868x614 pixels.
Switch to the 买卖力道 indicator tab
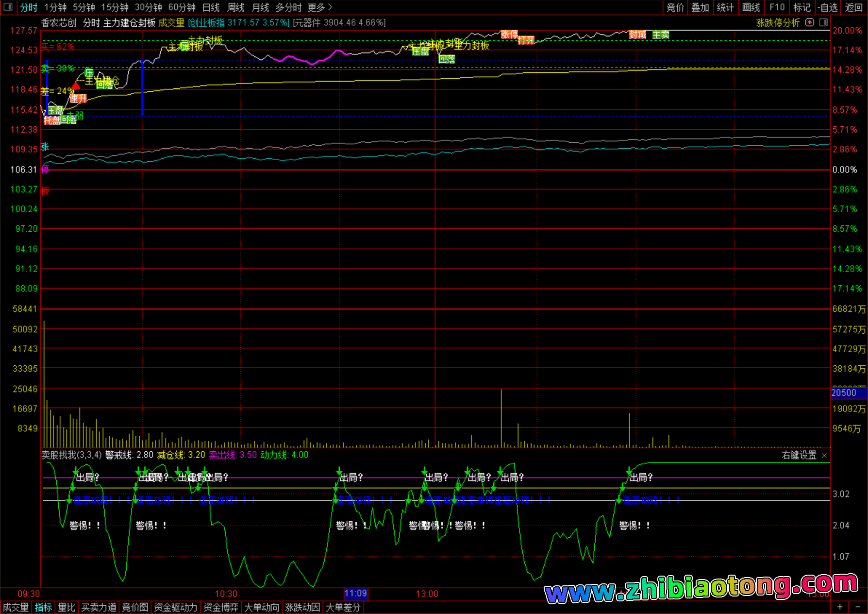point(99,607)
